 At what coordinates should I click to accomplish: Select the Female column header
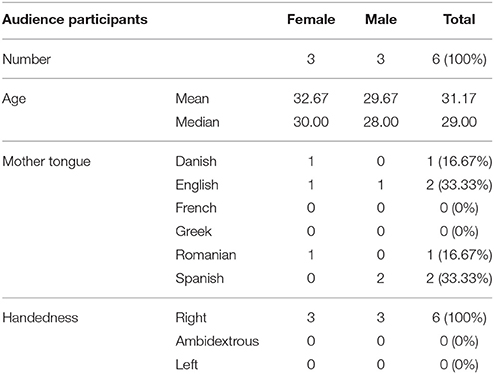311,19
